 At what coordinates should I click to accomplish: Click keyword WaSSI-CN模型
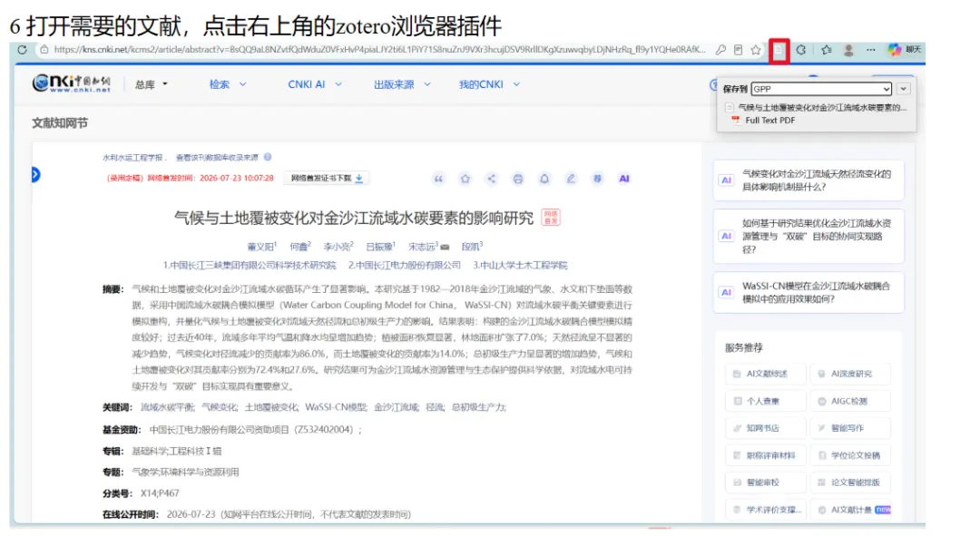pos(336,407)
